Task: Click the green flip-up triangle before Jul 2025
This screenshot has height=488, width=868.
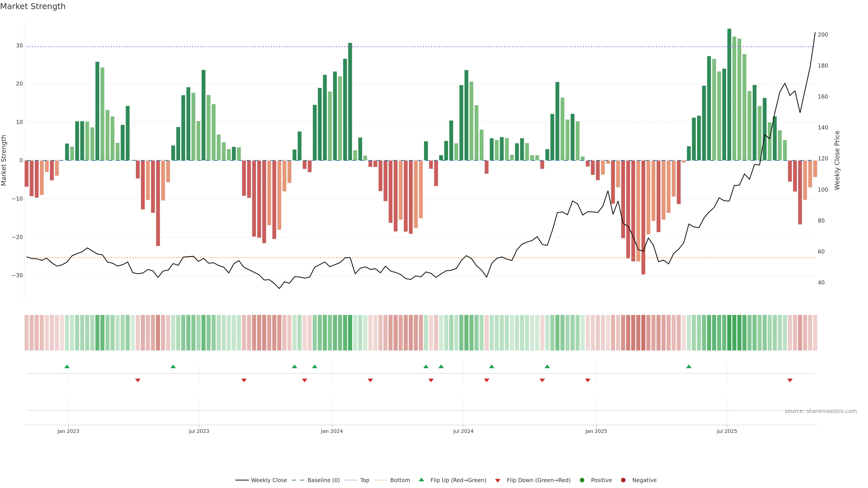Action: [689, 366]
